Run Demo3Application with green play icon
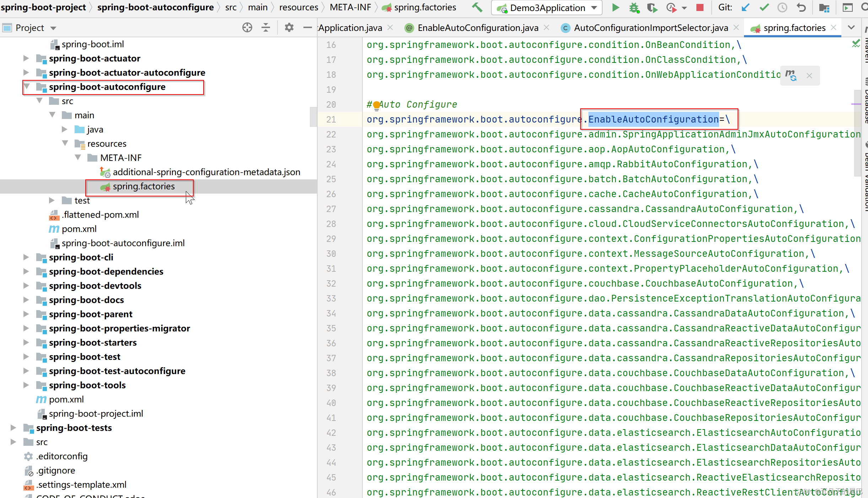The width and height of the screenshot is (868, 498). coord(616,7)
